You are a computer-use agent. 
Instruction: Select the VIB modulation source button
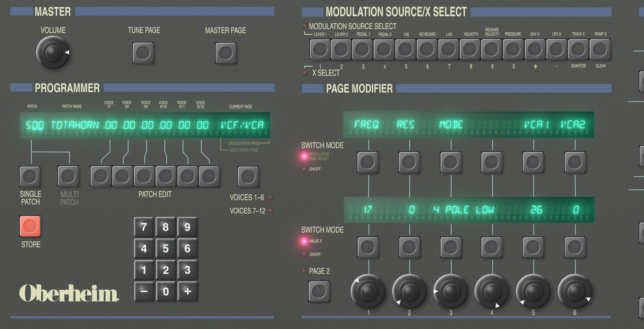(x=406, y=50)
